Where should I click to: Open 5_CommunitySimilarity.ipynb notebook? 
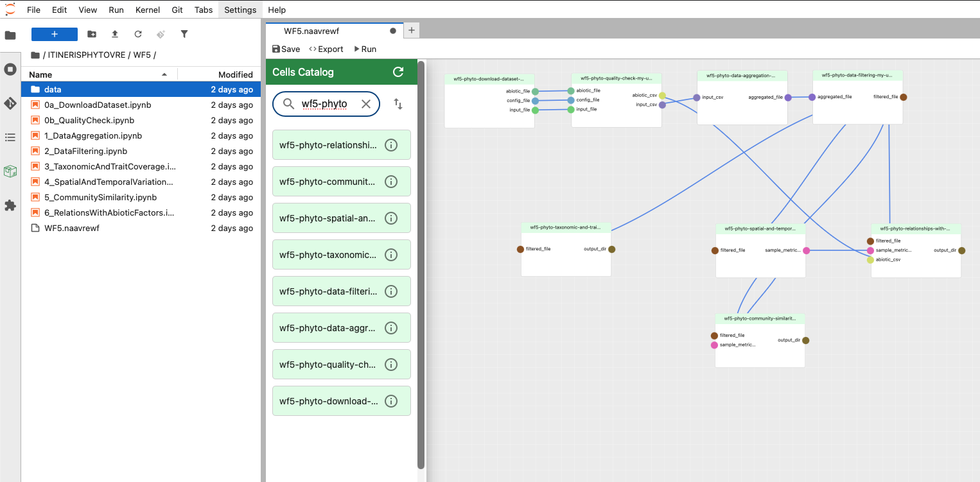pyautogui.click(x=100, y=197)
